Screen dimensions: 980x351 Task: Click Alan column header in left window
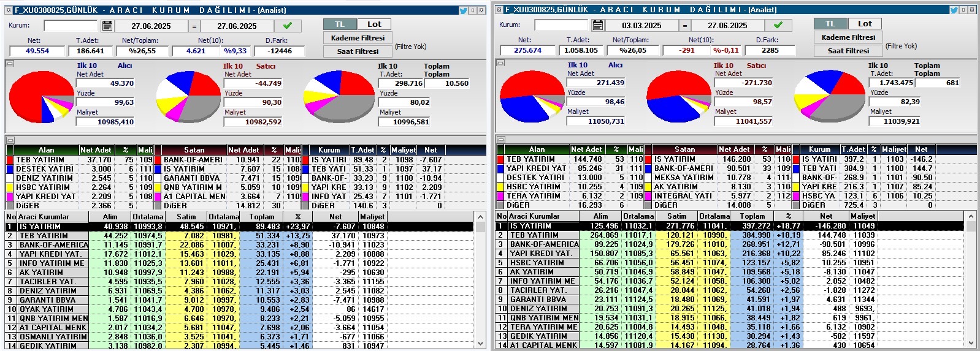click(46, 150)
